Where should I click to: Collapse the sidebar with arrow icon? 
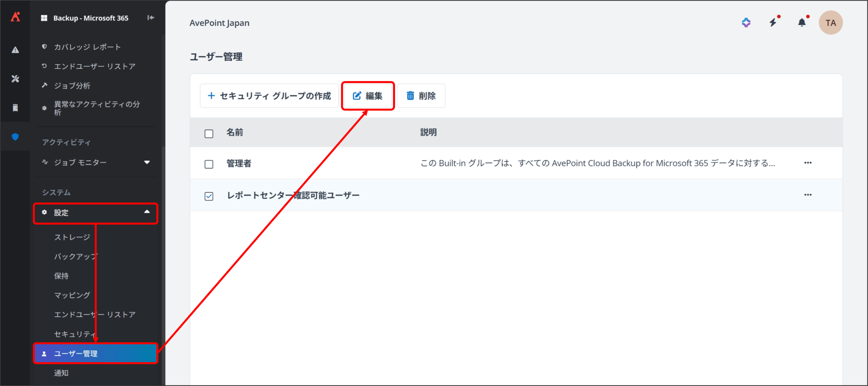151,18
